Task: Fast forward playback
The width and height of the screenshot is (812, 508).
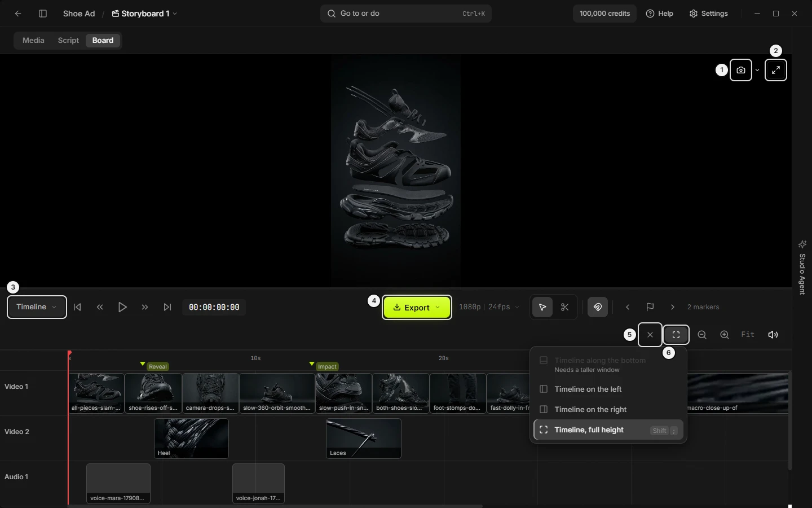Action: click(x=145, y=307)
